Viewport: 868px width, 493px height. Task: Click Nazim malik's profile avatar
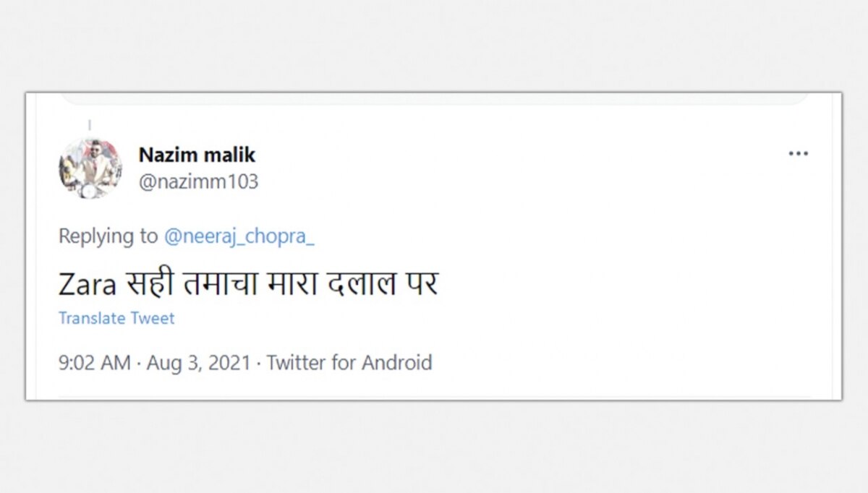coord(90,168)
